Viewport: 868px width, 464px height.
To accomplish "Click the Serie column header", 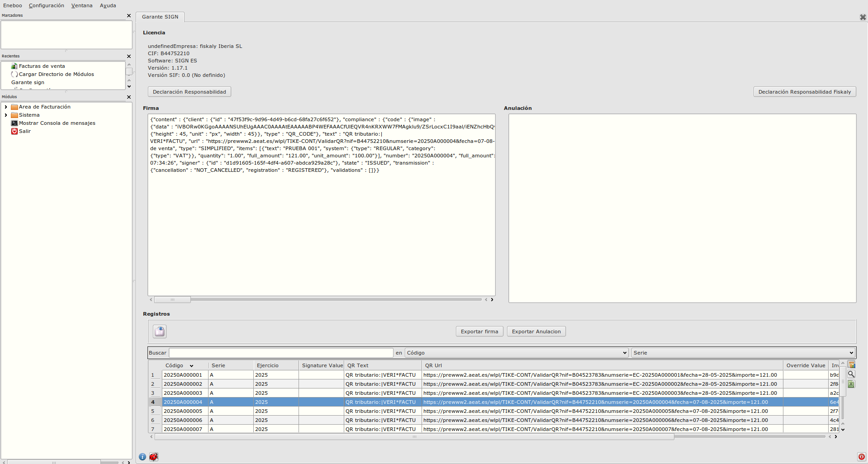I will pyautogui.click(x=231, y=365).
